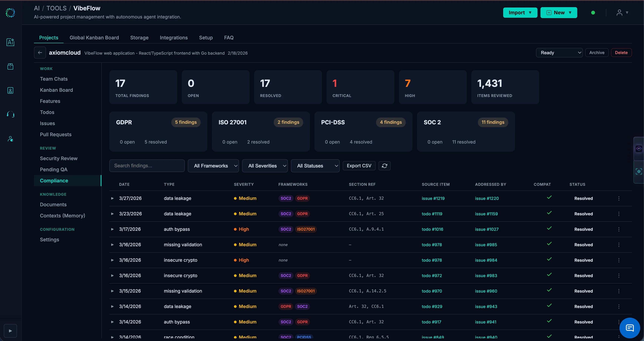The width and height of the screenshot is (644, 341).
Task: Open row menu for issue #985 row
Action: (x=619, y=245)
